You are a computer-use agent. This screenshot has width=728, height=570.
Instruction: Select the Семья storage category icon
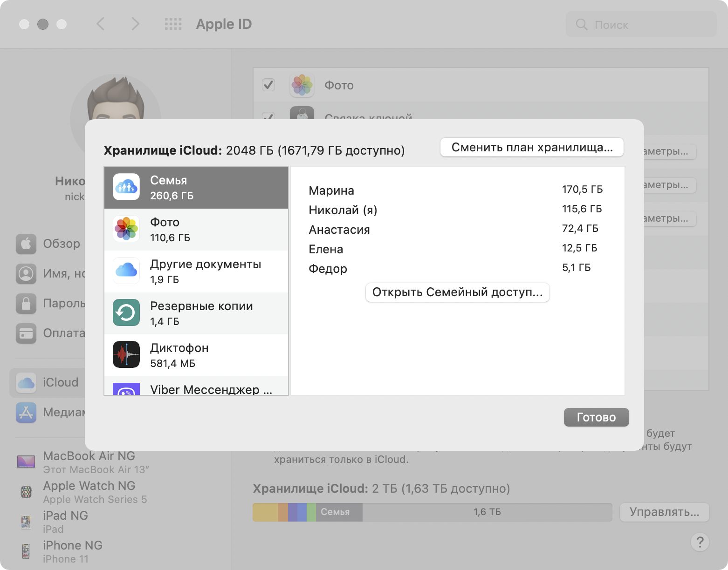[x=126, y=187]
